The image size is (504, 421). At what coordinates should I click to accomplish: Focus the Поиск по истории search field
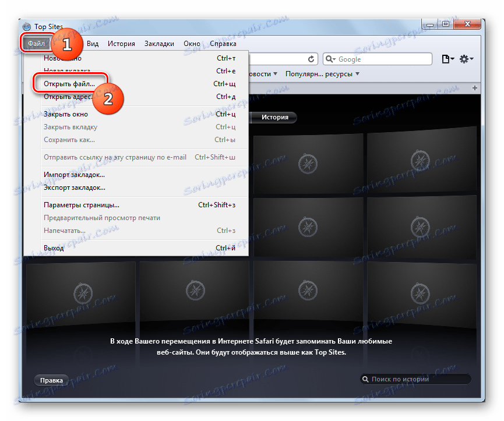(415, 379)
